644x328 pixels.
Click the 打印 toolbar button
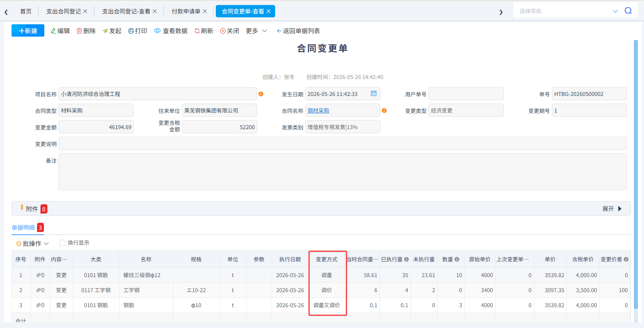point(138,31)
